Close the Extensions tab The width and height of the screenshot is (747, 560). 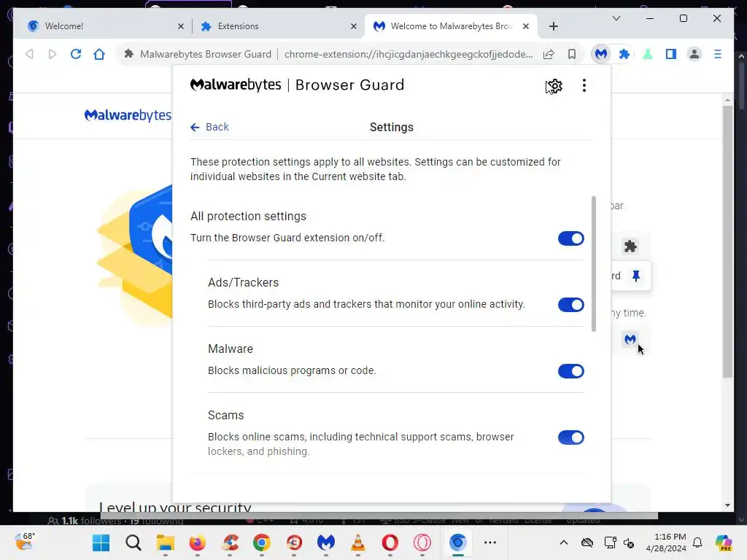coord(354,27)
